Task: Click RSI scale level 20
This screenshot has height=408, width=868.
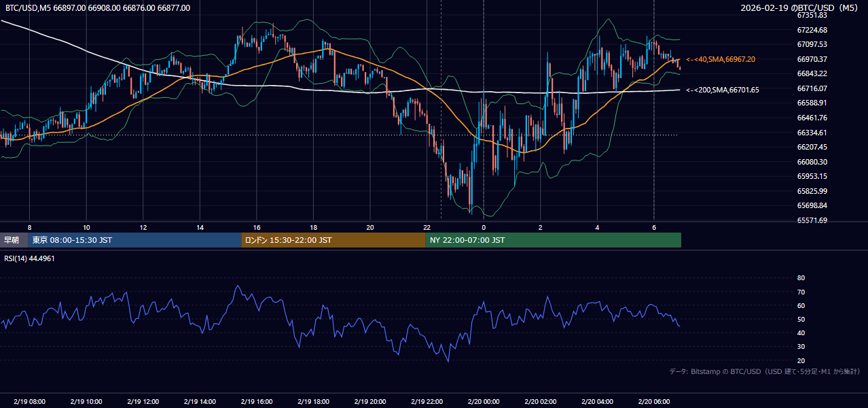Action: coord(801,360)
